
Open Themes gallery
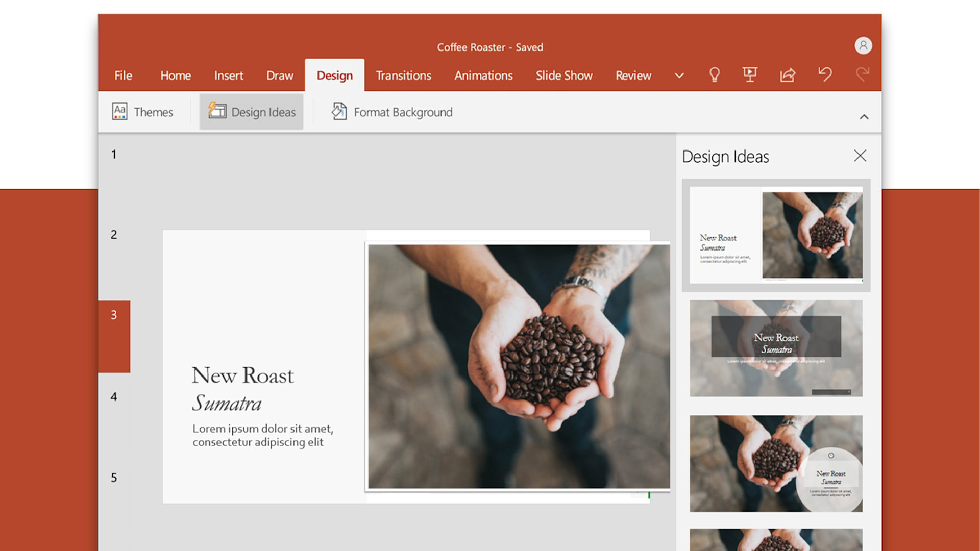[143, 112]
